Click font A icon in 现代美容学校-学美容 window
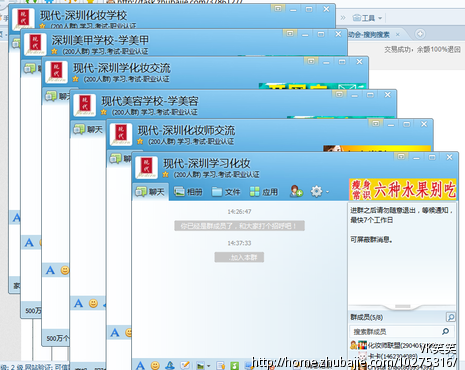The width and height of the screenshot is (465, 370). pyautogui.click(x=79, y=303)
